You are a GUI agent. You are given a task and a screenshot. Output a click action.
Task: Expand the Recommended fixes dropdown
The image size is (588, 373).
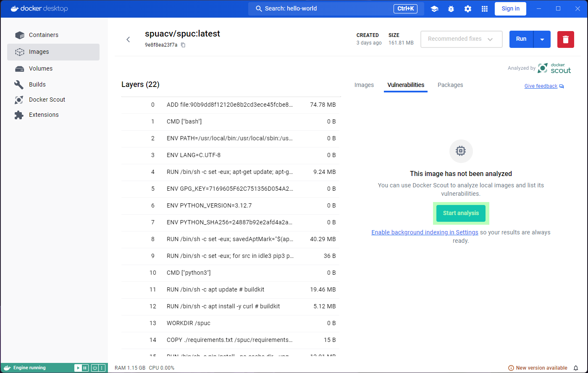coord(461,39)
